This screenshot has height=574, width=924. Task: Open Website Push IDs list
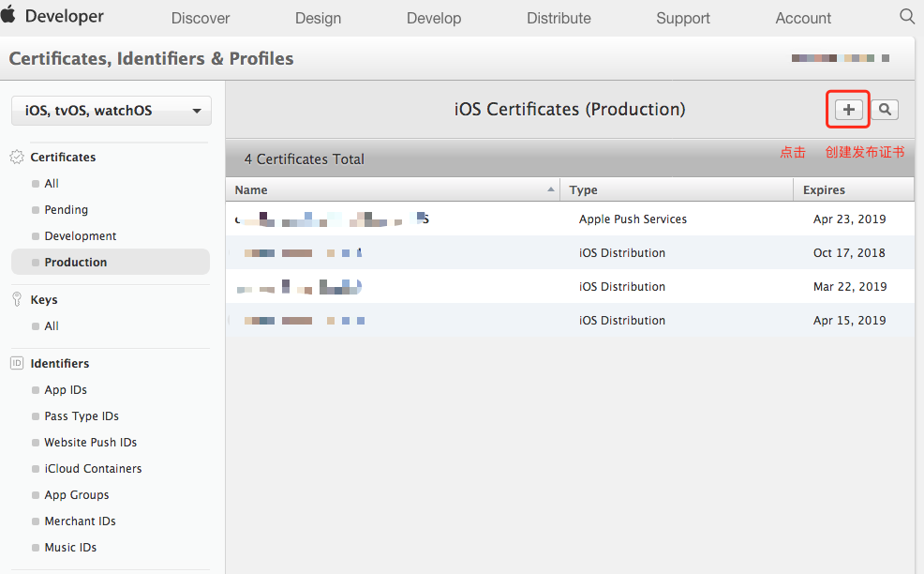click(90, 443)
